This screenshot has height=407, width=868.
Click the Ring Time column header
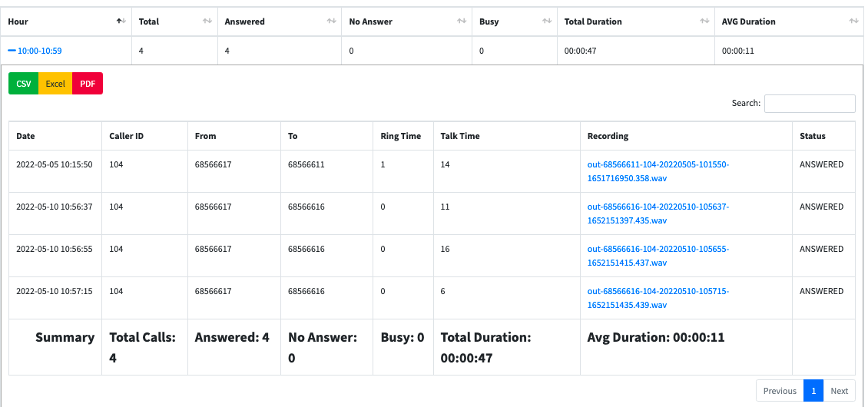click(403, 136)
